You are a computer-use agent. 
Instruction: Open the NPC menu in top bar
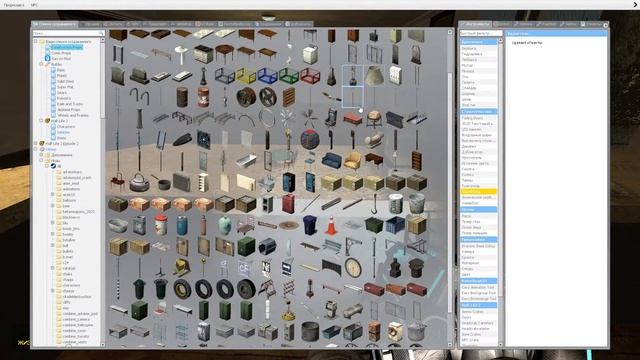[34, 5]
